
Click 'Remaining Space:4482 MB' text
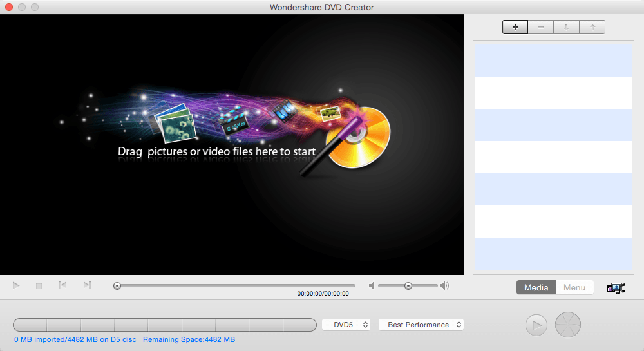189,339
